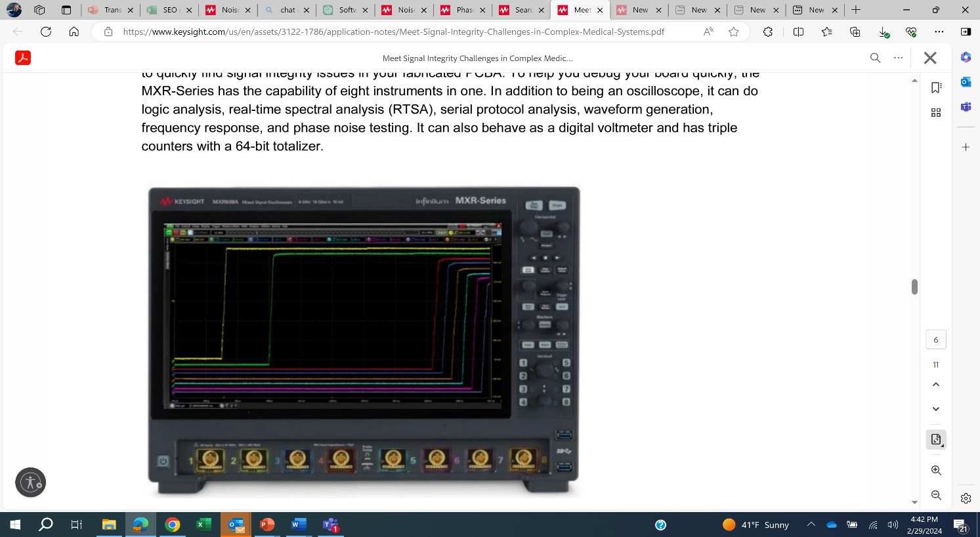The image size is (980, 537).
Task: Open accessibility options round button
Action: (30, 483)
